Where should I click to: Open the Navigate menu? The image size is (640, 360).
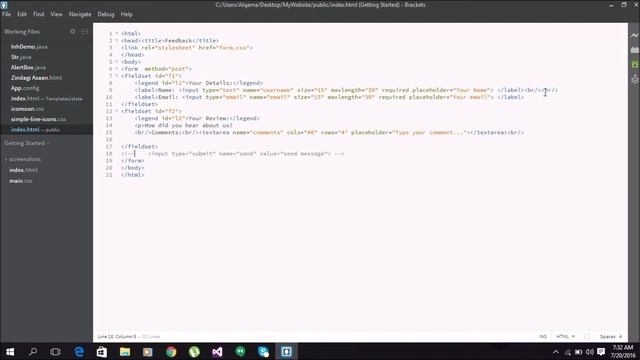[80, 14]
